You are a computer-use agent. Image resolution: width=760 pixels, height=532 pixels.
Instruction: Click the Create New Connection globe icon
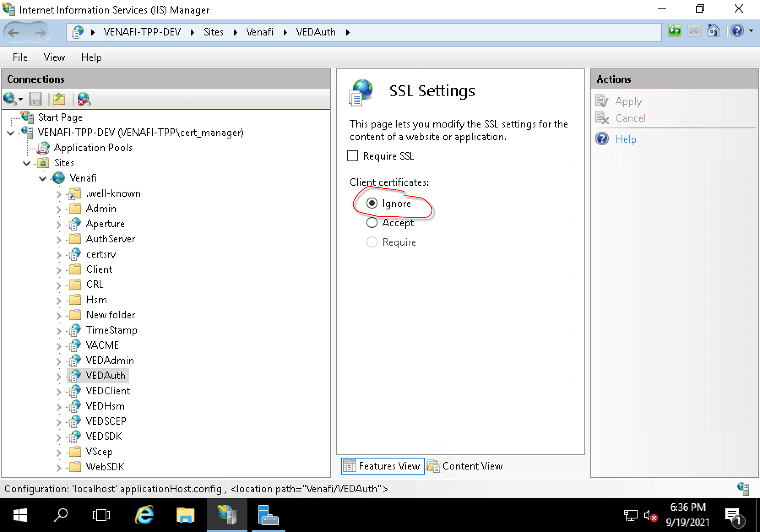[10, 99]
